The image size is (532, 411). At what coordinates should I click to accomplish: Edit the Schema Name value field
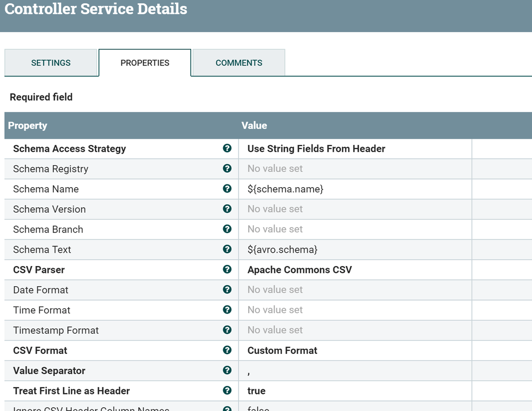pyautogui.click(x=285, y=189)
